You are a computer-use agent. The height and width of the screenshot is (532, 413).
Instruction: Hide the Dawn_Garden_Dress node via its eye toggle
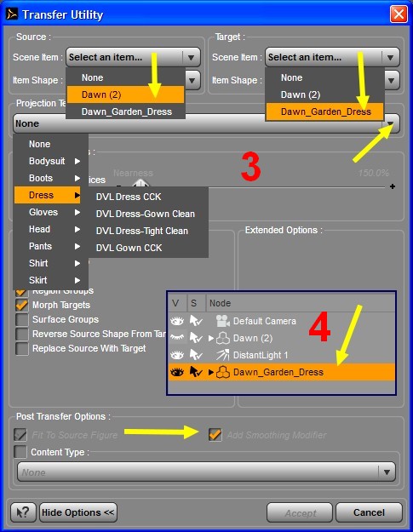(177, 372)
